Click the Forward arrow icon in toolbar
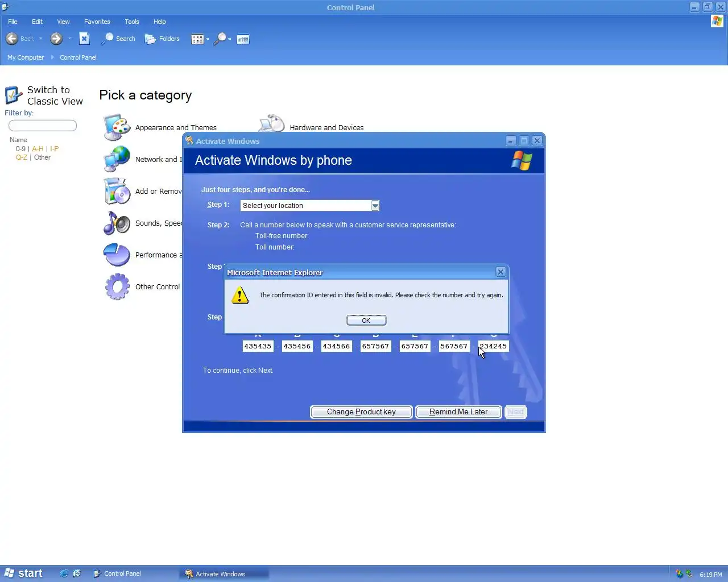 (56, 39)
